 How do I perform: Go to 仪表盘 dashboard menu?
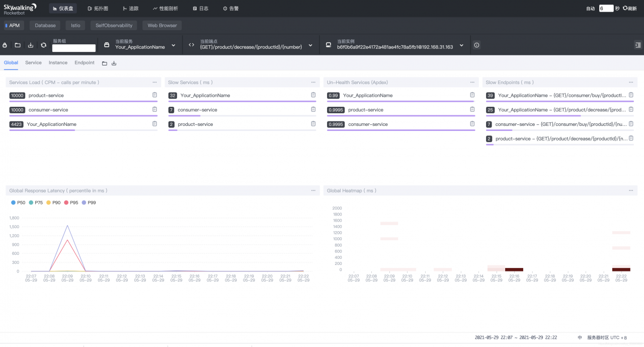pyautogui.click(x=63, y=9)
